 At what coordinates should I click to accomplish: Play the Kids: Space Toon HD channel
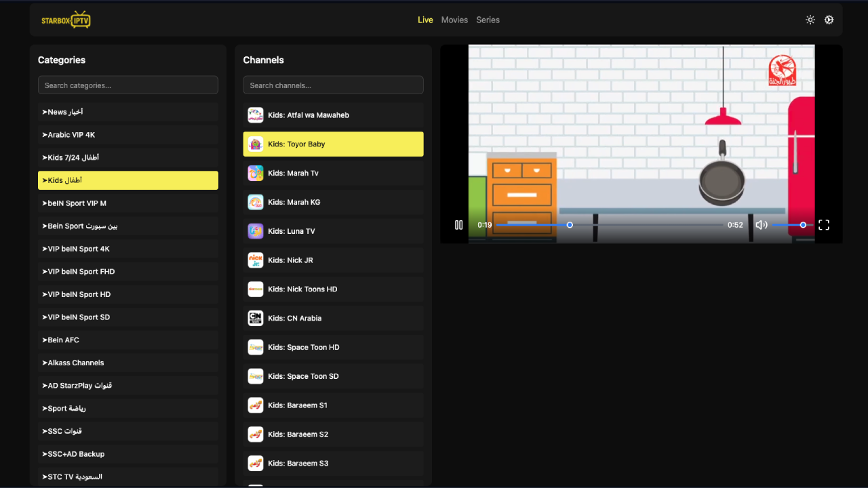(334, 347)
